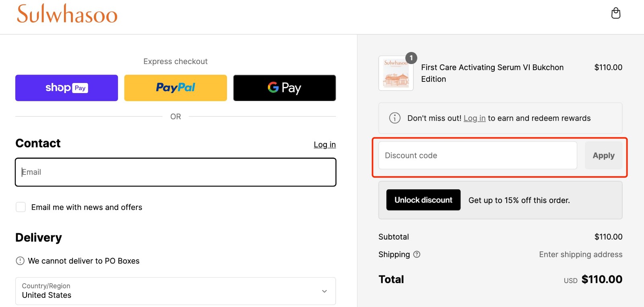Expand the country selector chevron

324,291
